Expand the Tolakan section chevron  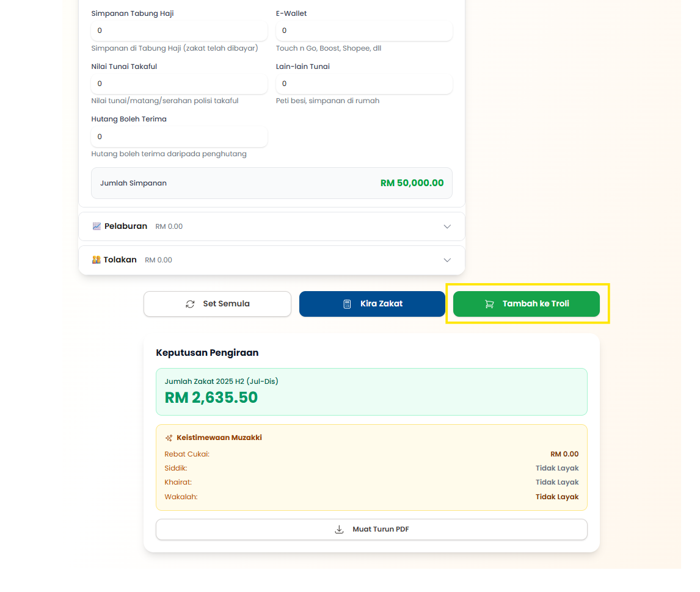pos(447,260)
